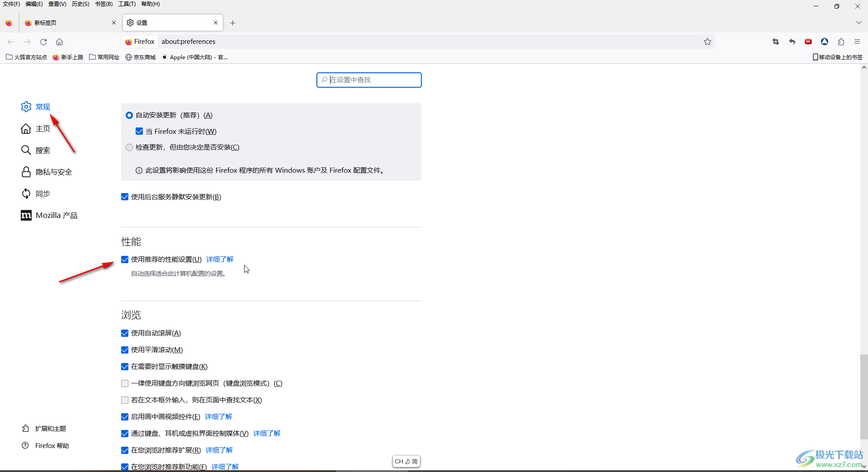Screen dimensions: 868x472
Task: Go to the Home page button
Action: click(59, 42)
